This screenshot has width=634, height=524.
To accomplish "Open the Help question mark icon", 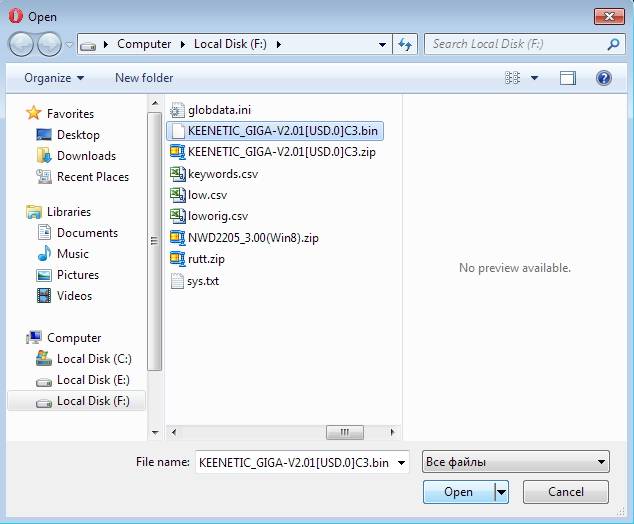I will coord(603,78).
